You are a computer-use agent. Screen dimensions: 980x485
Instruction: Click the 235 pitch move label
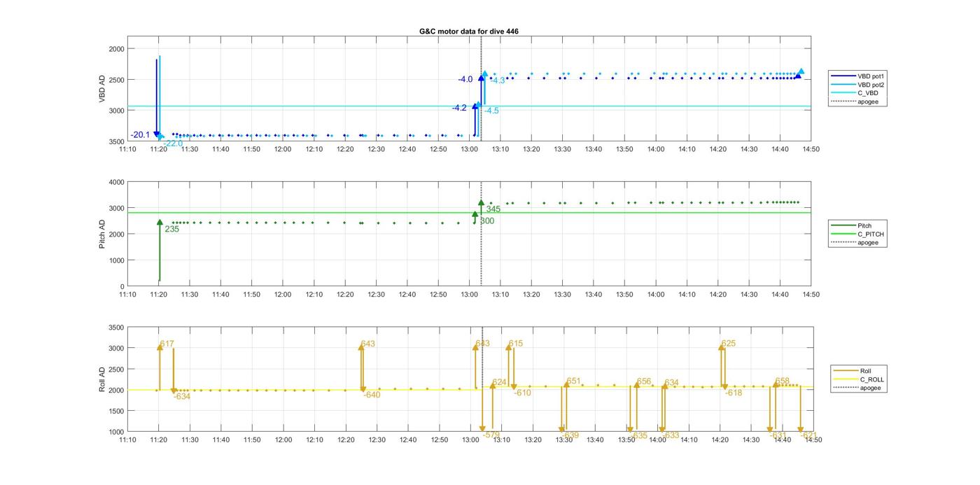(x=171, y=229)
